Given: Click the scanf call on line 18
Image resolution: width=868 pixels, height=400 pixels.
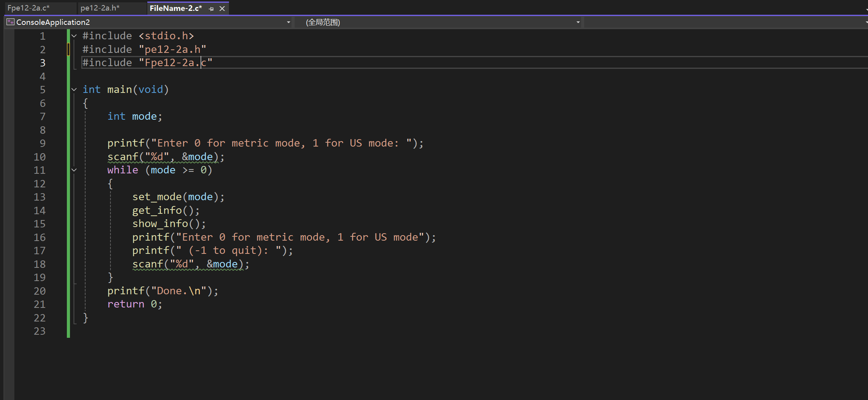Looking at the screenshot, I should [191, 264].
